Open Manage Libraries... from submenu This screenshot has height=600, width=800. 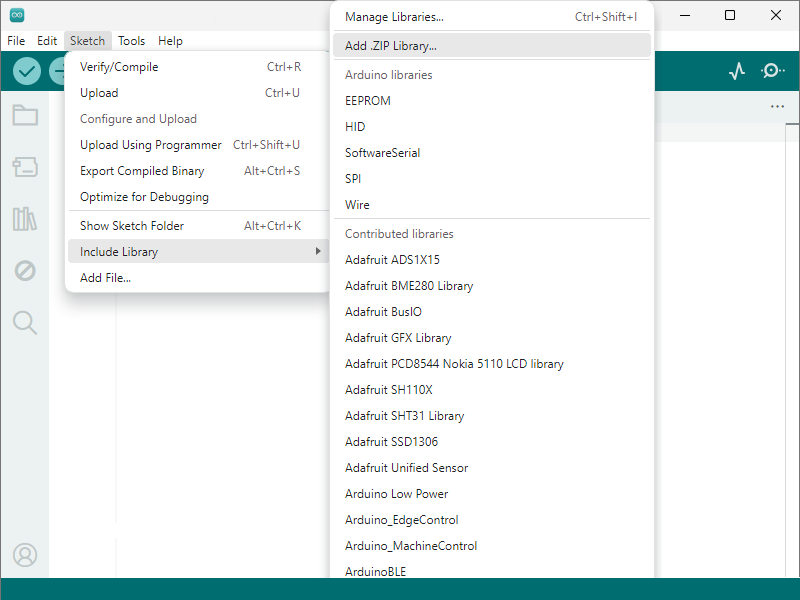tap(492, 17)
